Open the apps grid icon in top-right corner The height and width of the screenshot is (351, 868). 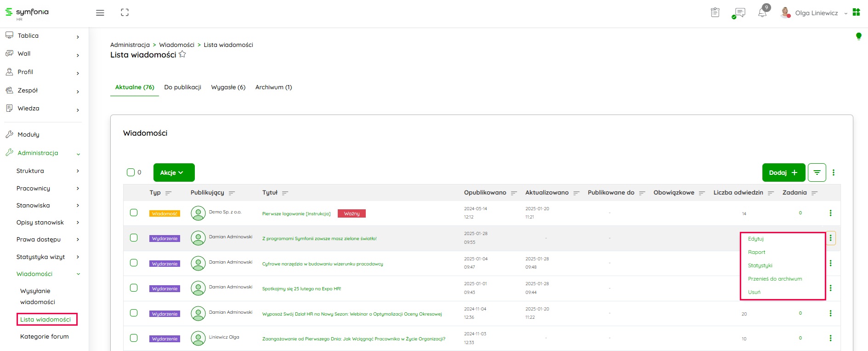(857, 12)
